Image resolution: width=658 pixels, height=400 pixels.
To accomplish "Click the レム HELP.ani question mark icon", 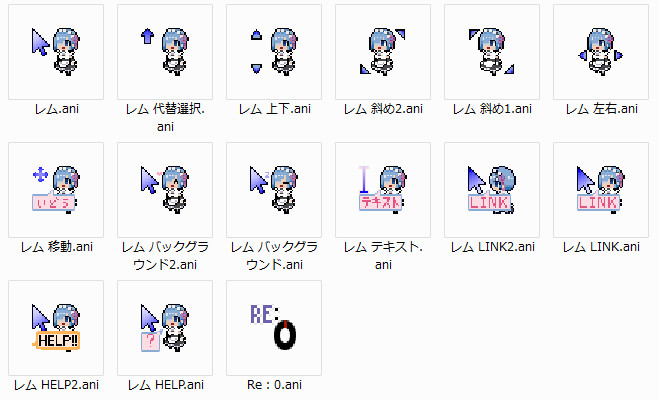I will pos(165,328).
